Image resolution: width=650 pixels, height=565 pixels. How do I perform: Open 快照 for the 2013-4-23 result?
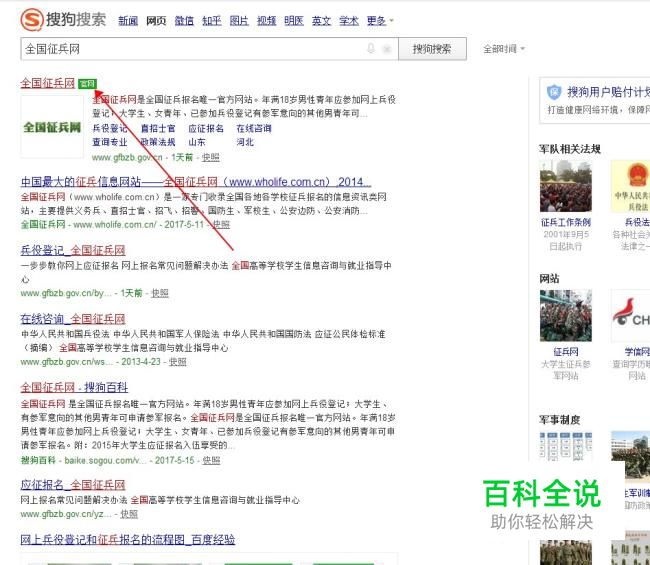click(x=177, y=362)
